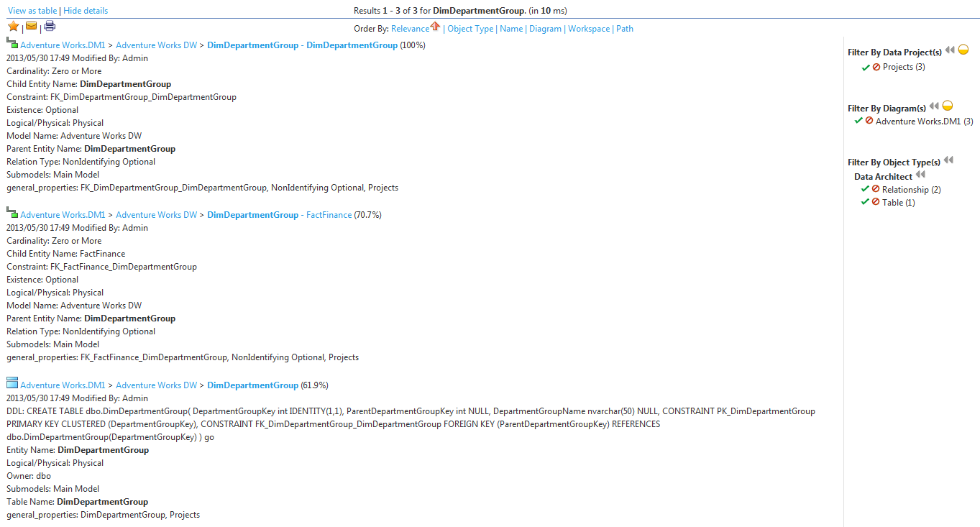
Task: Exclude Relationship (2) using red icon
Action: (x=876, y=190)
